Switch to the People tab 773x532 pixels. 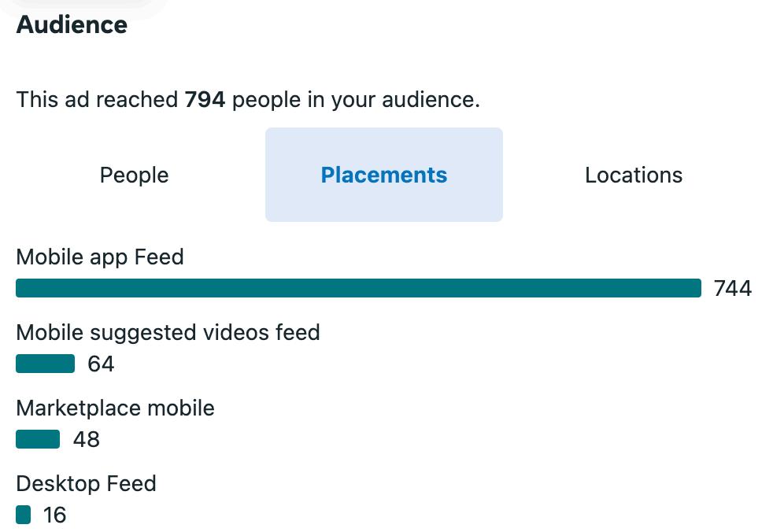point(134,175)
